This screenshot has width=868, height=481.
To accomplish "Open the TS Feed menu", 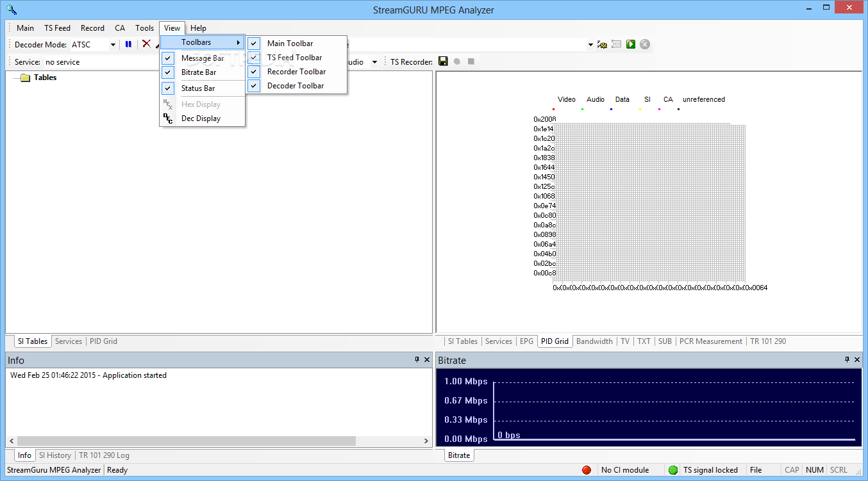I will (x=57, y=28).
